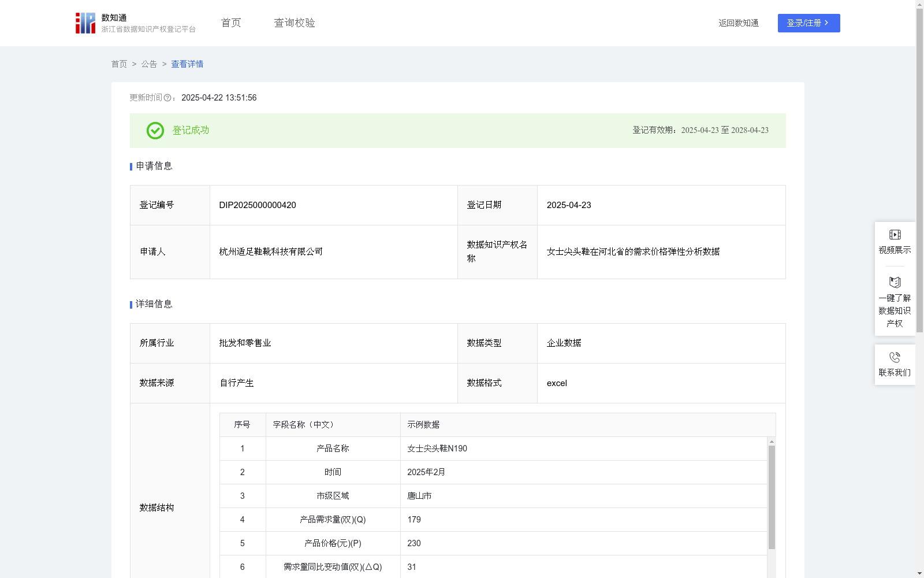Click sample value 230
Image resolution: width=924 pixels, height=578 pixels.
point(414,543)
